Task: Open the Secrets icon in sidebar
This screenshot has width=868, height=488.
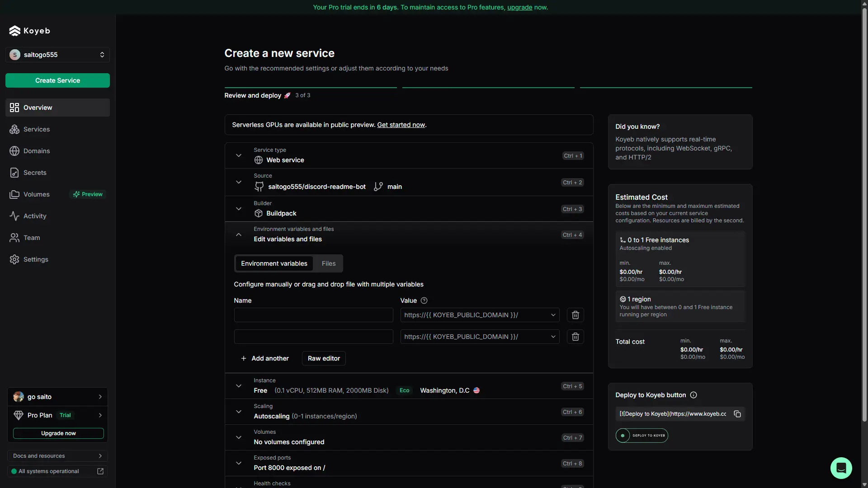Action: tap(14, 173)
